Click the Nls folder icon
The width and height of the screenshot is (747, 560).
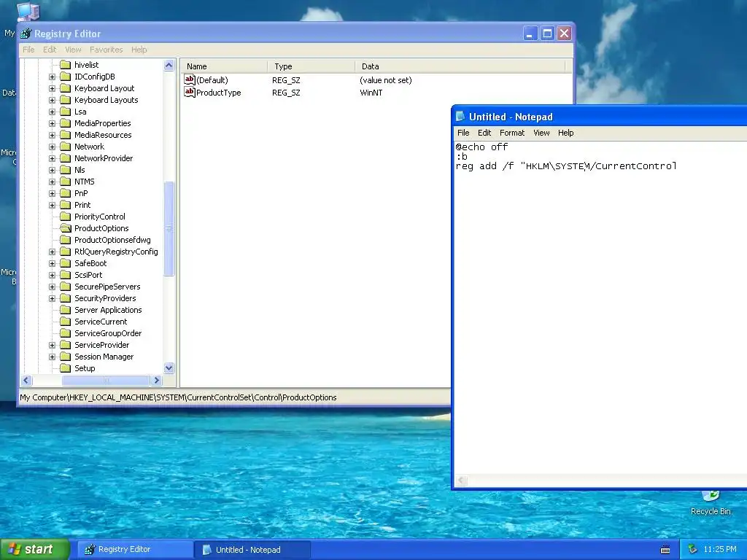[65, 170]
